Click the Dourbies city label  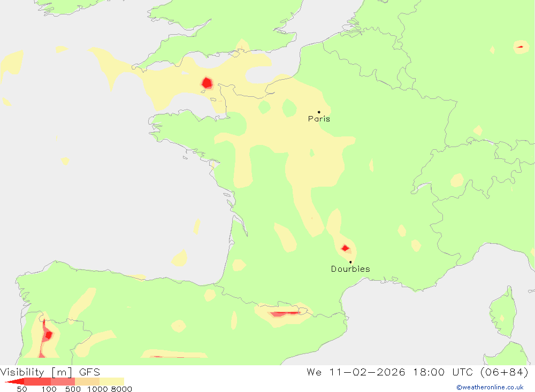tap(350, 269)
